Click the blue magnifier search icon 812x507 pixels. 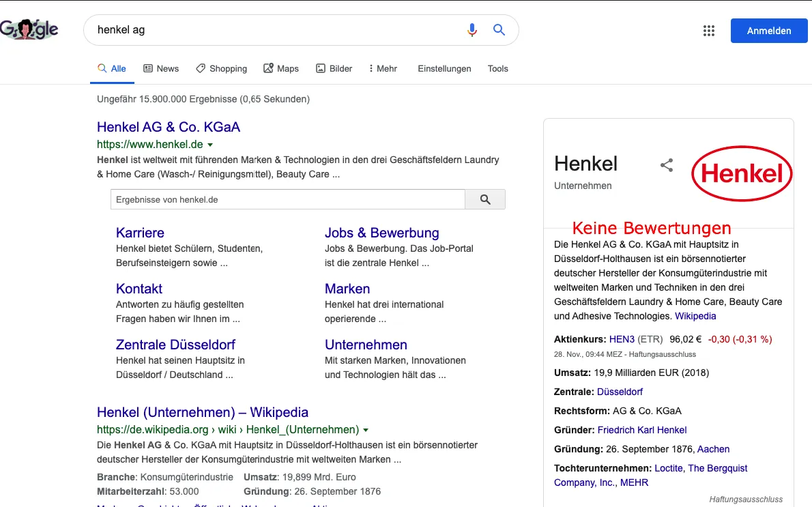499,30
